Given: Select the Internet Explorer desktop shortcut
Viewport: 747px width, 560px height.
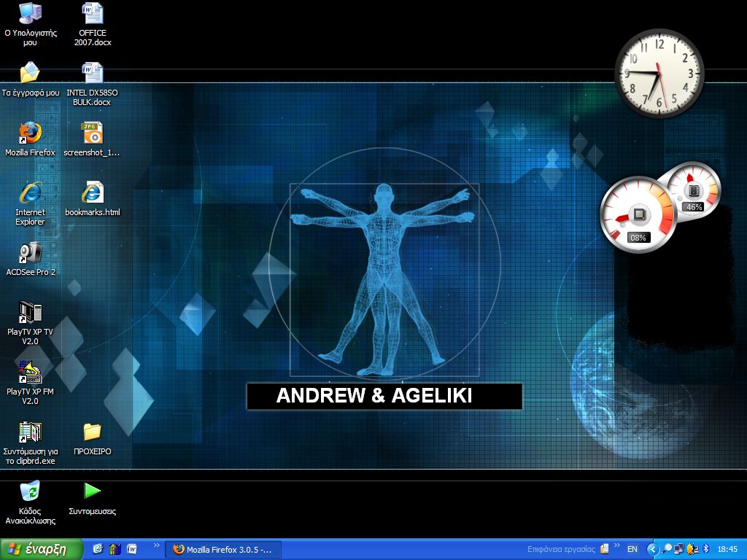Looking at the screenshot, I should (x=30, y=204).
